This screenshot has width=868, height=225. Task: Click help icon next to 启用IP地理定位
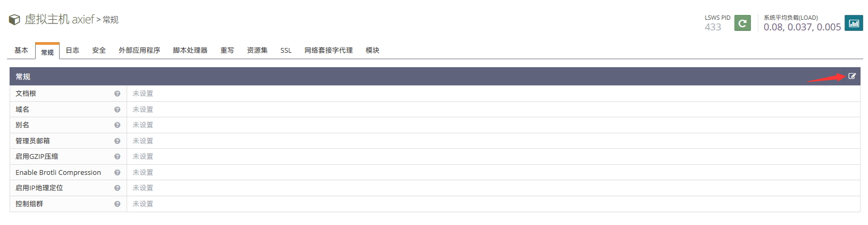pos(117,188)
